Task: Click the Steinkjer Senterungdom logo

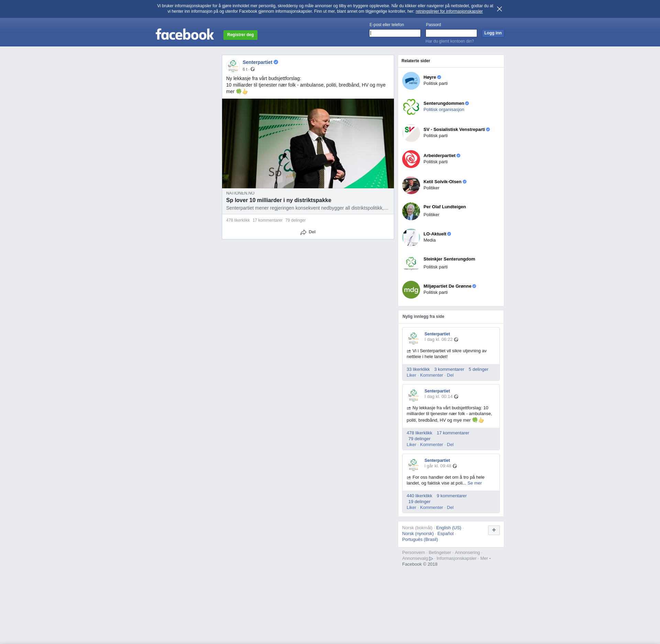Action: (x=411, y=264)
